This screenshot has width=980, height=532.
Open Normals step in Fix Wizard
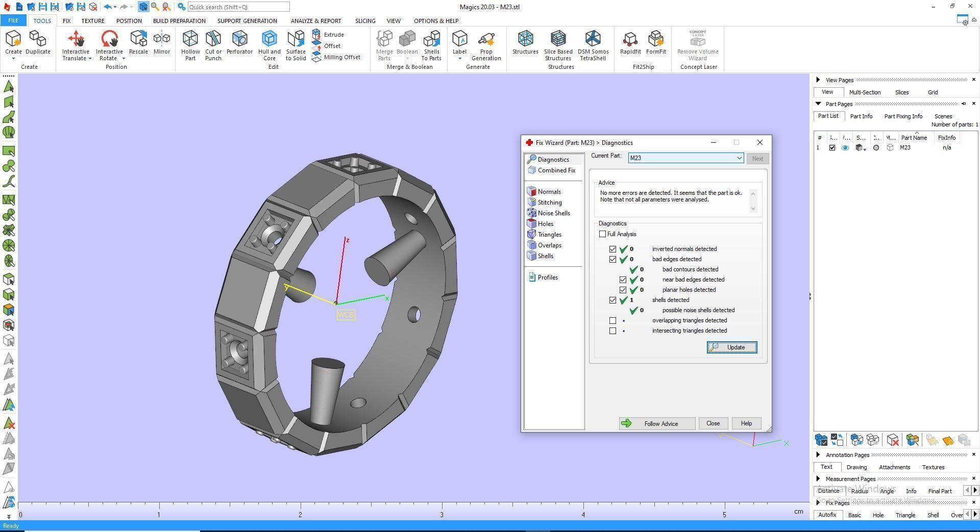(545, 192)
